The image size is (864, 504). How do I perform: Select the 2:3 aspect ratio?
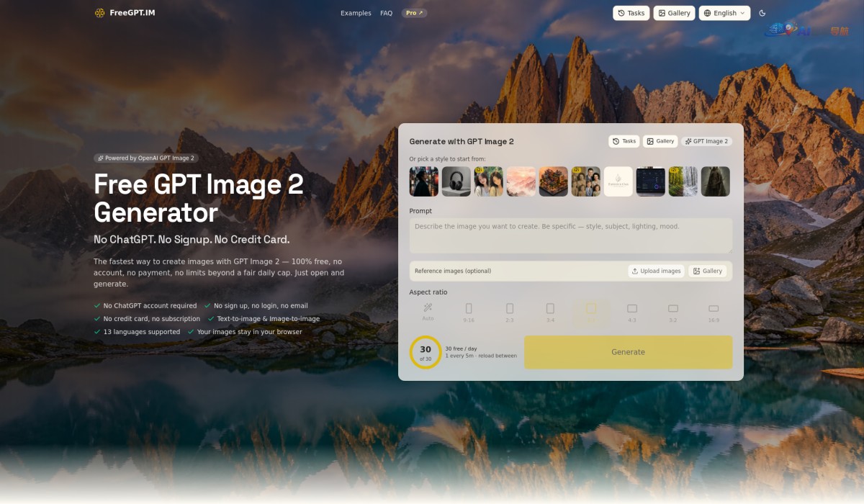click(x=510, y=312)
